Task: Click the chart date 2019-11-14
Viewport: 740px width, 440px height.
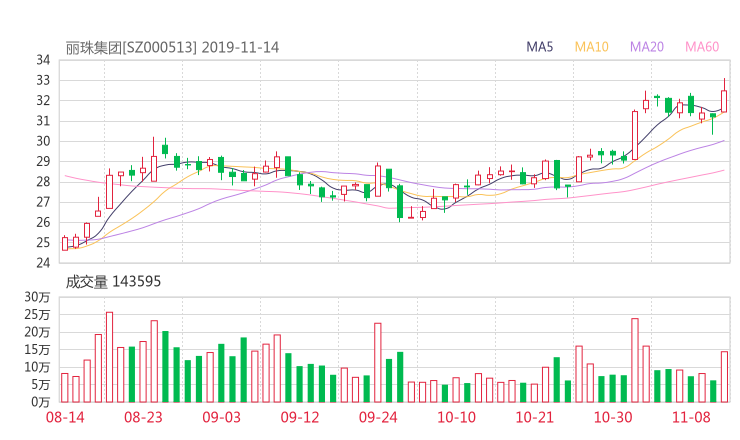Action: (241, 48)
